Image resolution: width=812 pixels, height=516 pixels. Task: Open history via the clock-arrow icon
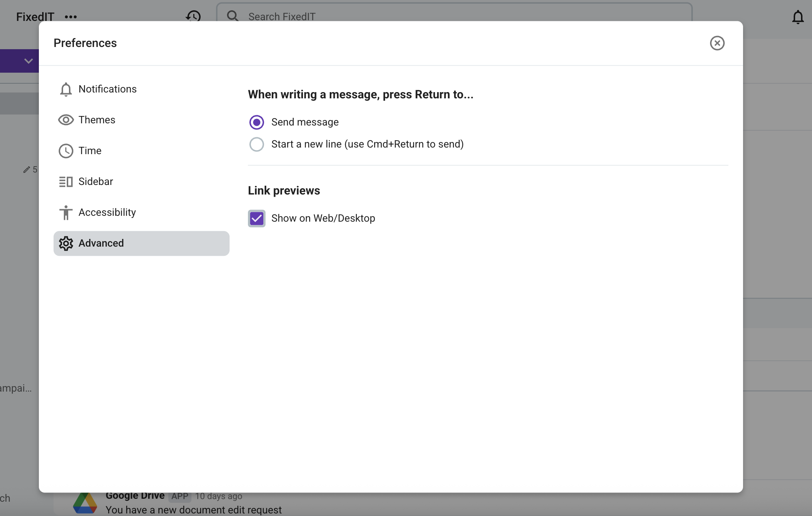pyautogui.click(x=193, y=16)
